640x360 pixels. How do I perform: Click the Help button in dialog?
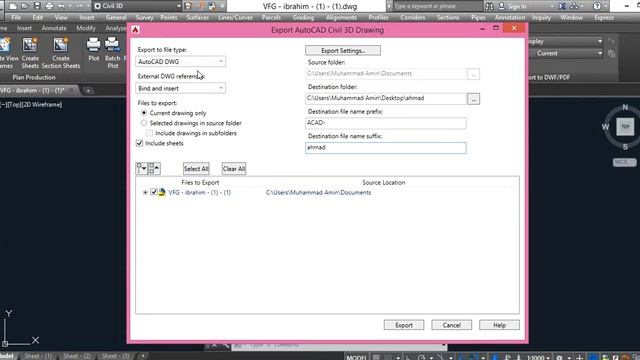(499, 325)
